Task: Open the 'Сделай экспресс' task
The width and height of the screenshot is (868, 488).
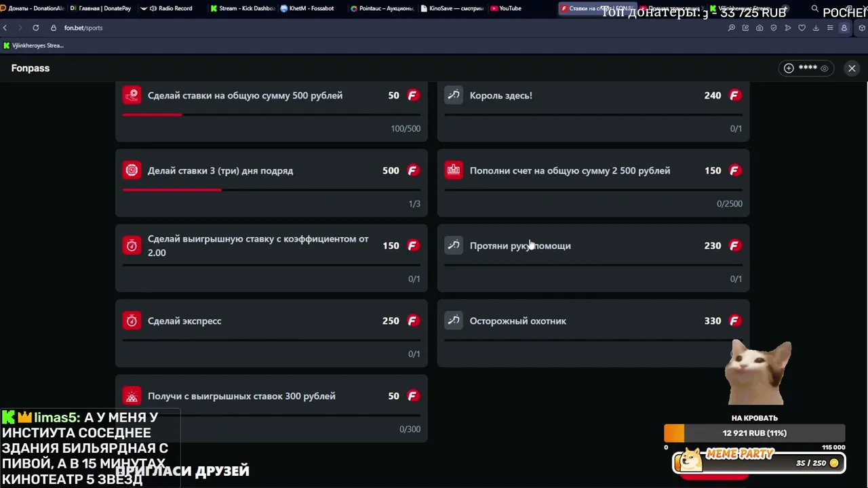Action: click(271, 333)
